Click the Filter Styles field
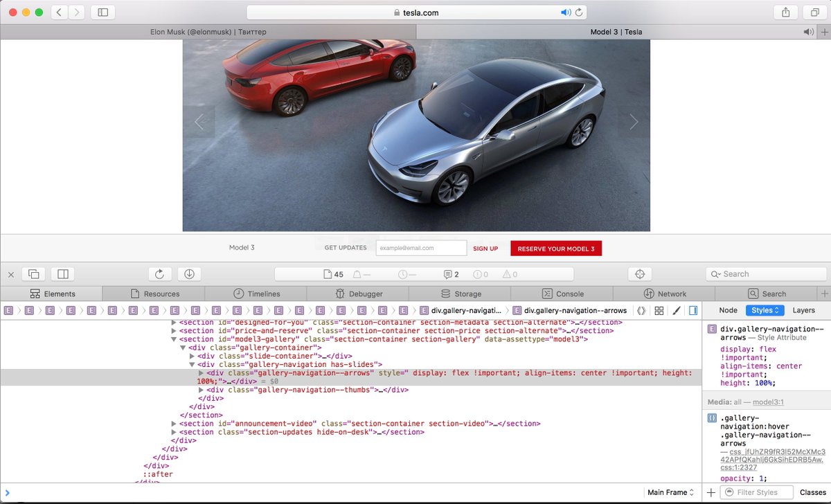 [756, 492]
